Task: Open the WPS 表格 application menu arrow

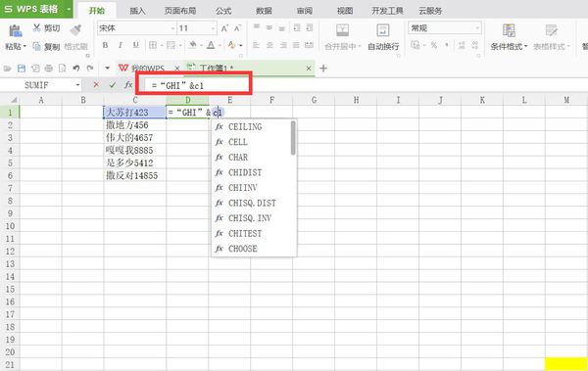Action: click(69, 9)
